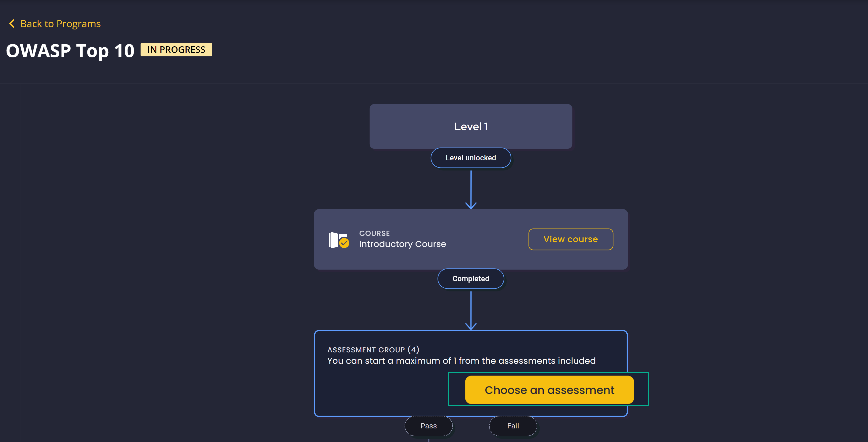Click the completed course book icon
This screenshot has height=442, width=868.
[339, 240]
